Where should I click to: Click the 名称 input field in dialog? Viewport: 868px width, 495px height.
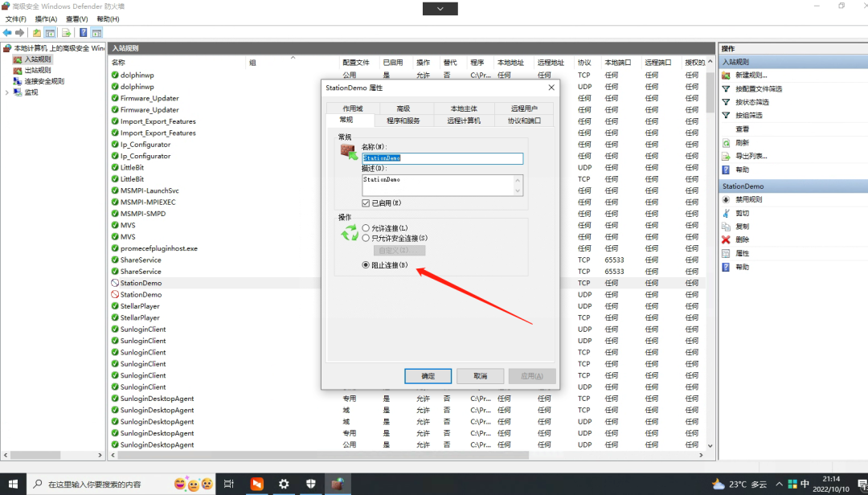[x=442, y=158]
